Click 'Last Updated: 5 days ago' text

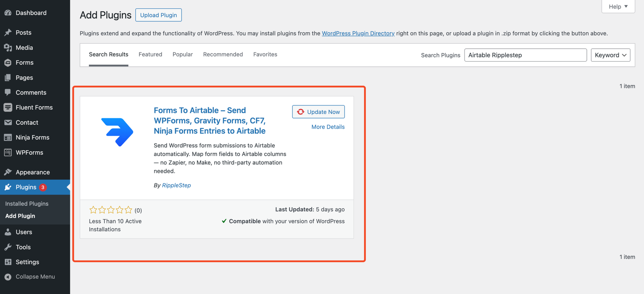coord(310,210)
